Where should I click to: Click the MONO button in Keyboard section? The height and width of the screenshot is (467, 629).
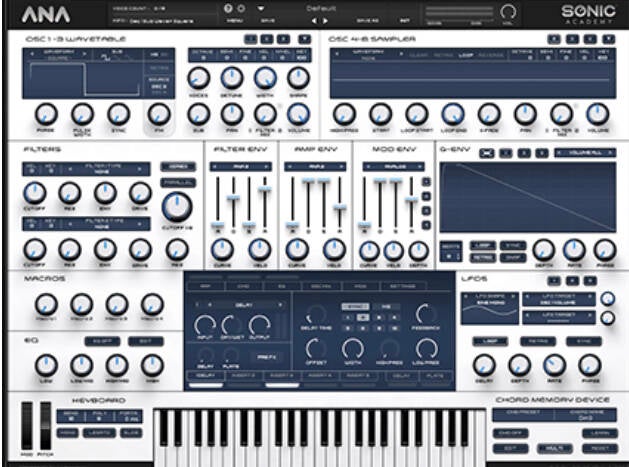click(67, 433)
